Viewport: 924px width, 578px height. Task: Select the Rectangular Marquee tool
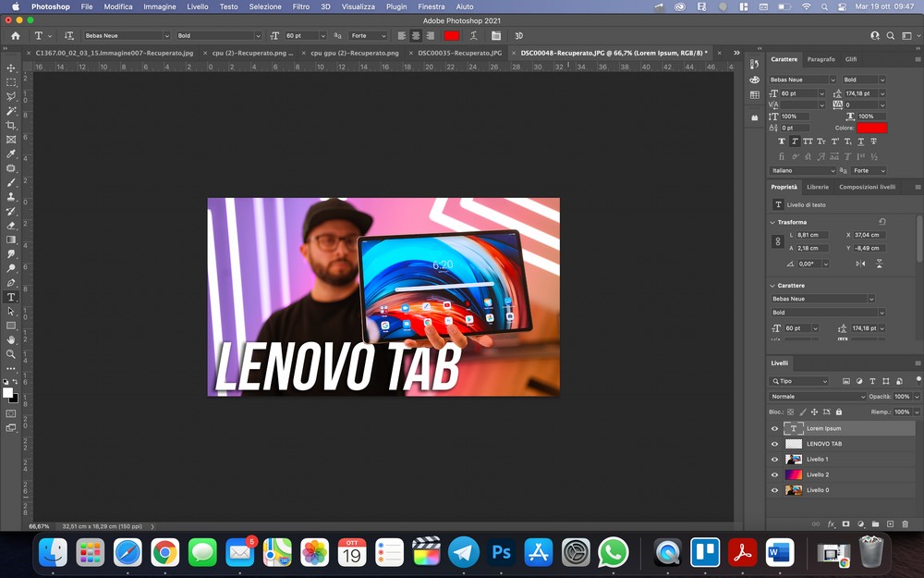[x=10, y=82]
